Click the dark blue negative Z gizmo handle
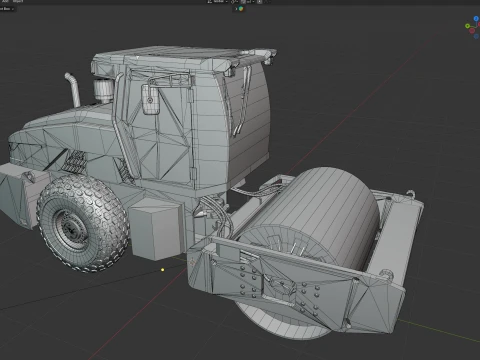This screenshot has height=360, width=480. pos(476,36)
